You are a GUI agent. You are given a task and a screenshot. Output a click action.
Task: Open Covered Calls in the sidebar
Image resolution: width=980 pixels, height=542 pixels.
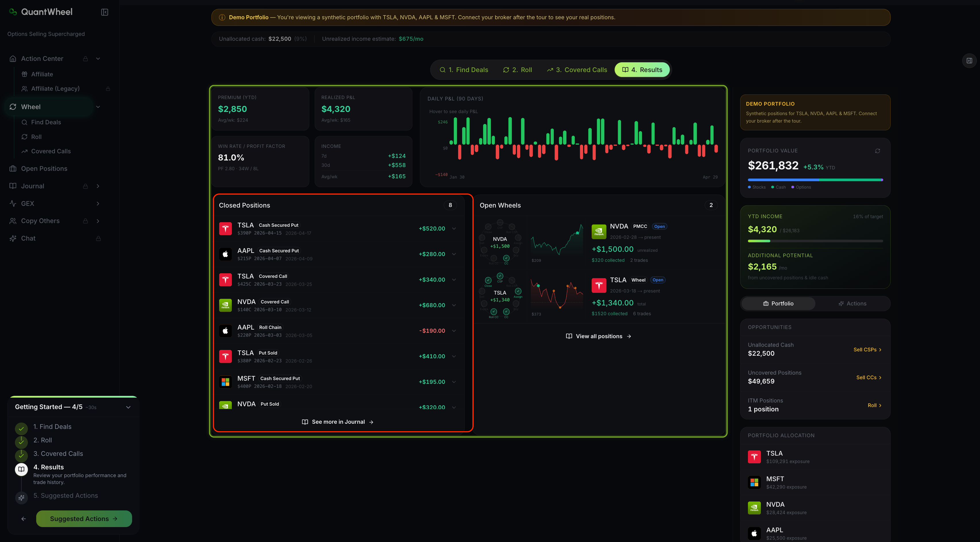(x=51, y=151)
